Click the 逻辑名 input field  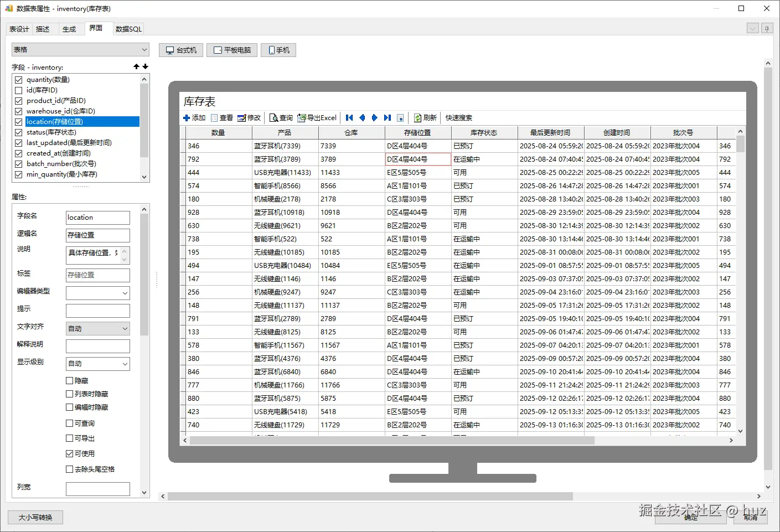[98, 235]
